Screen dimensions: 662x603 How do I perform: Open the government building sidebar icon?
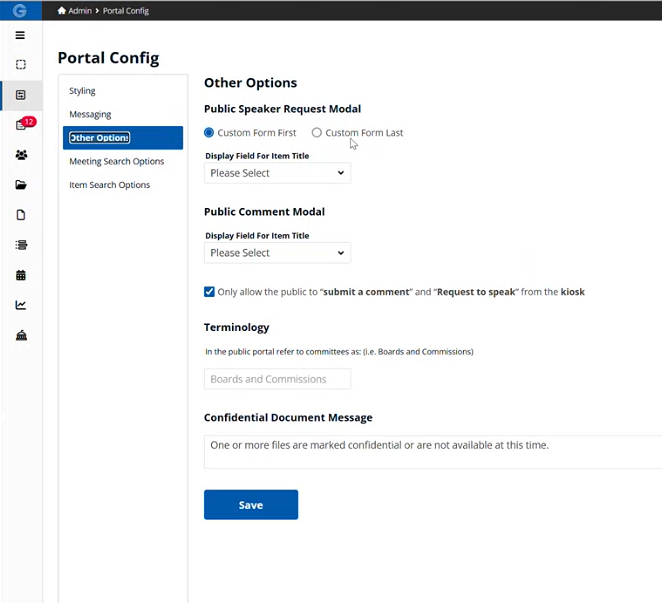pyautogui.click(x=21, y=335)
